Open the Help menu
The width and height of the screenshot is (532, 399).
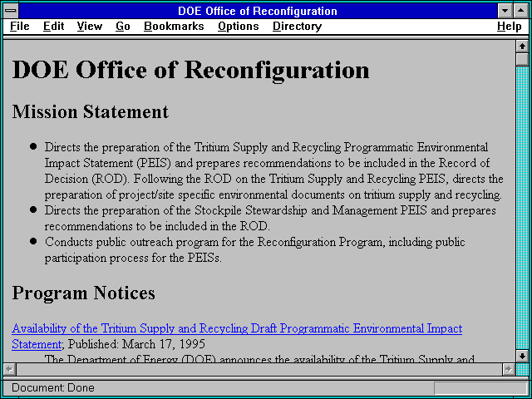(510, 27)
